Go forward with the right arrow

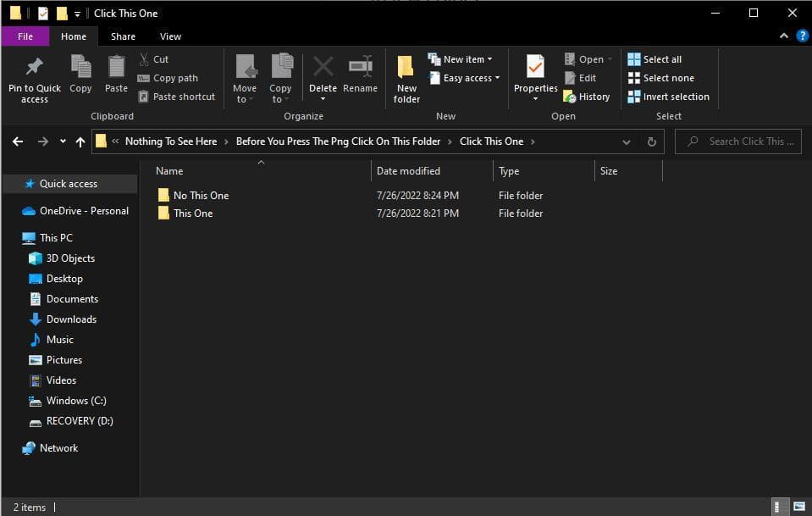coord(43,141)
